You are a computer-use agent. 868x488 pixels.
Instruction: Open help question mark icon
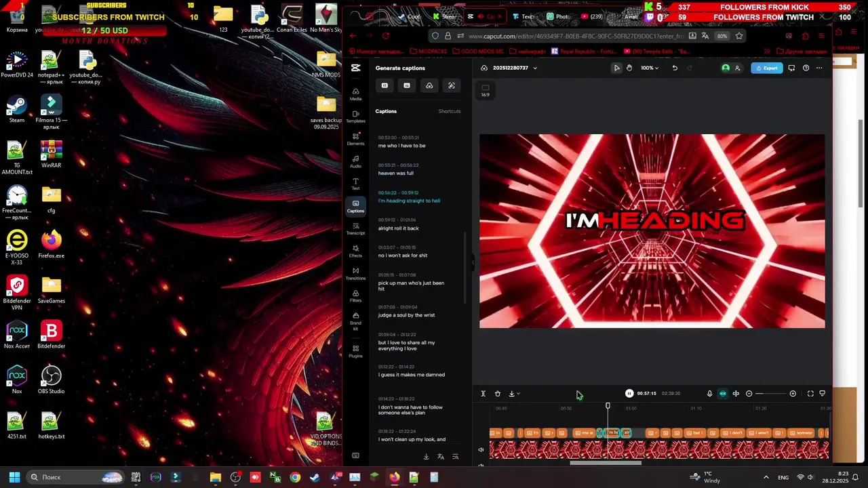806,68
